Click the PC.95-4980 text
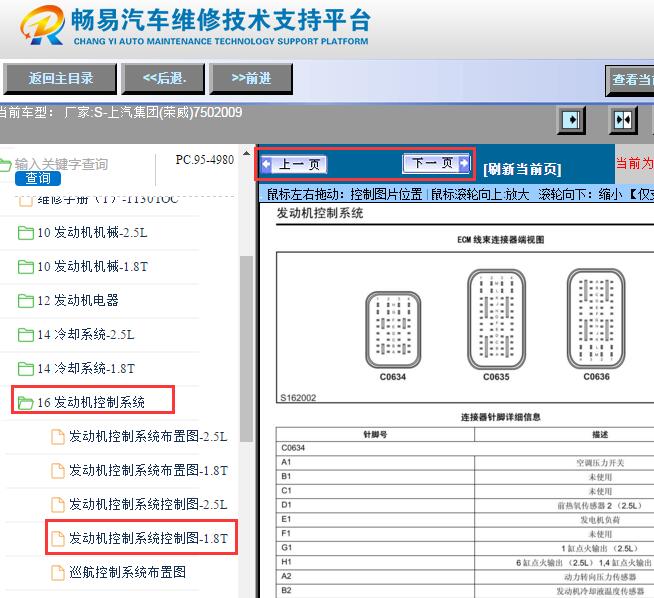 (x=205, y=160)
